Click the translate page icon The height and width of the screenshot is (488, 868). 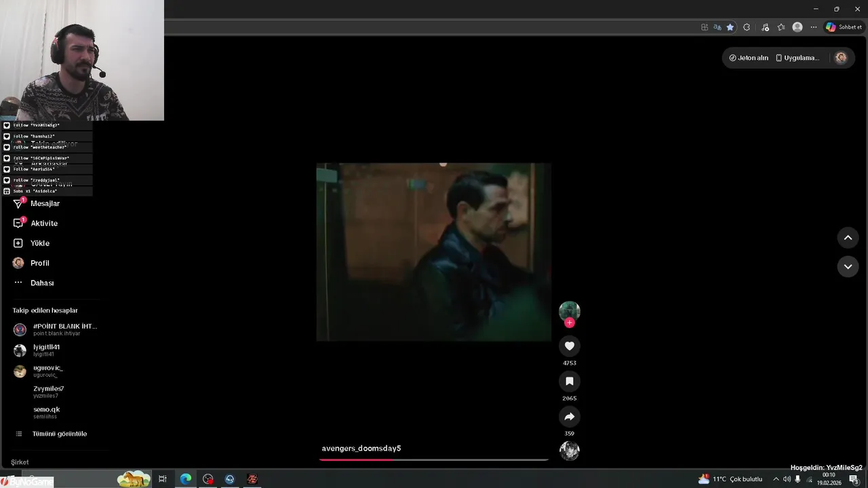[717, 27]
